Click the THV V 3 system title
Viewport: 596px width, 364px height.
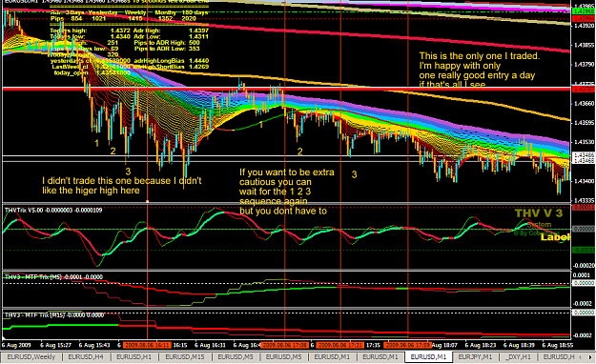(x=539, y=213)
